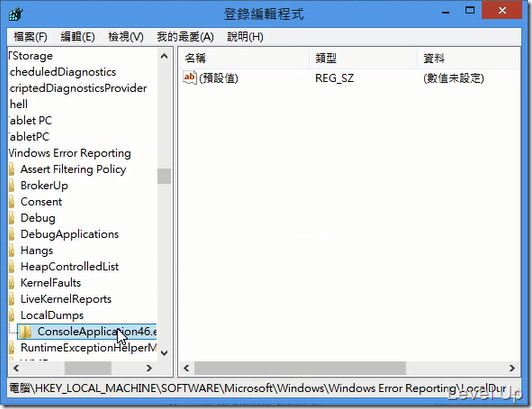Screen dimensions: 532x409
Task: Select the (預設值) value entry
Action: [x=218, y=78]
